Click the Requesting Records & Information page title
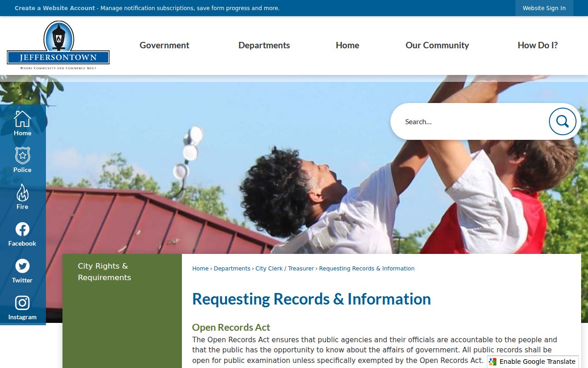The height and width of the screenshot is (368, 588). coord(311,299)
